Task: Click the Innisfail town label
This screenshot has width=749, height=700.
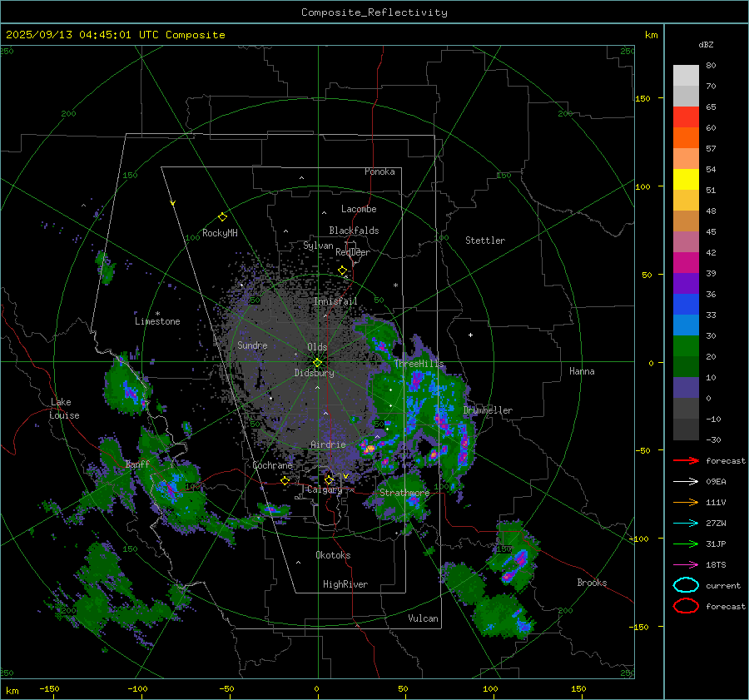Action: [335, 301]
